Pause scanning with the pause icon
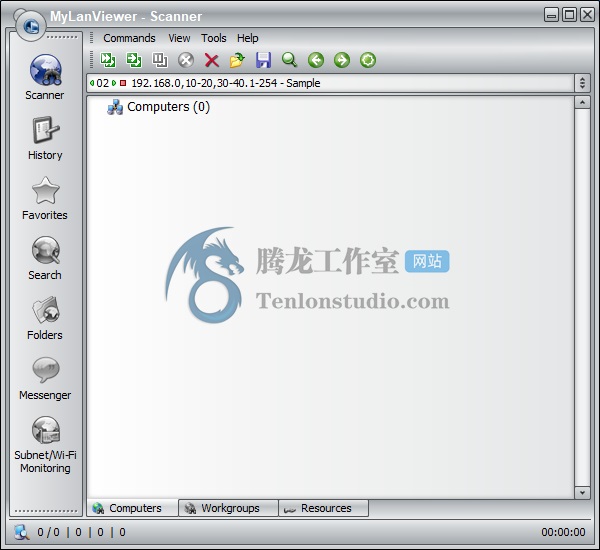 (x=160, y=60)
